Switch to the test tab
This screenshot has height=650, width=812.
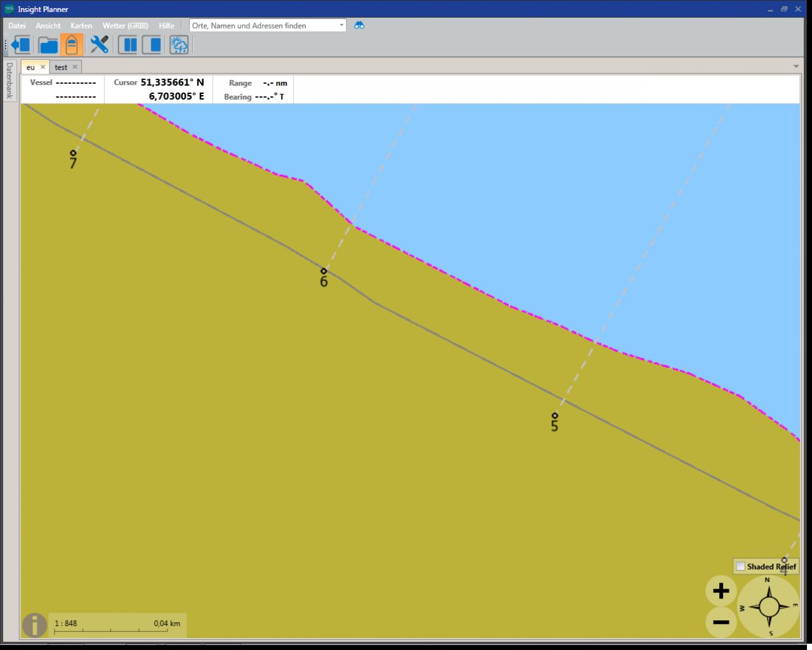click(61, 67)
